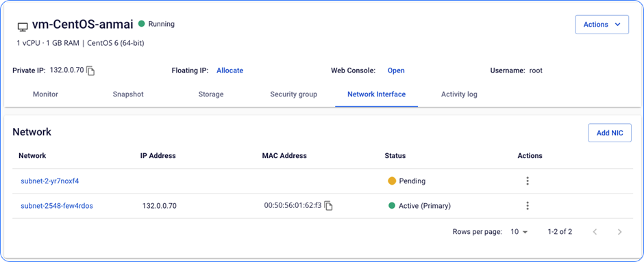Viewport: 644px width, 262px height.
Task: Open the Web Console link
Action: [396, 70]
